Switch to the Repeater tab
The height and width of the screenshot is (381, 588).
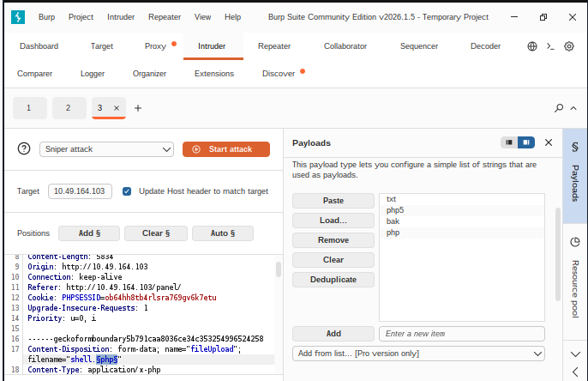[274, 46]
